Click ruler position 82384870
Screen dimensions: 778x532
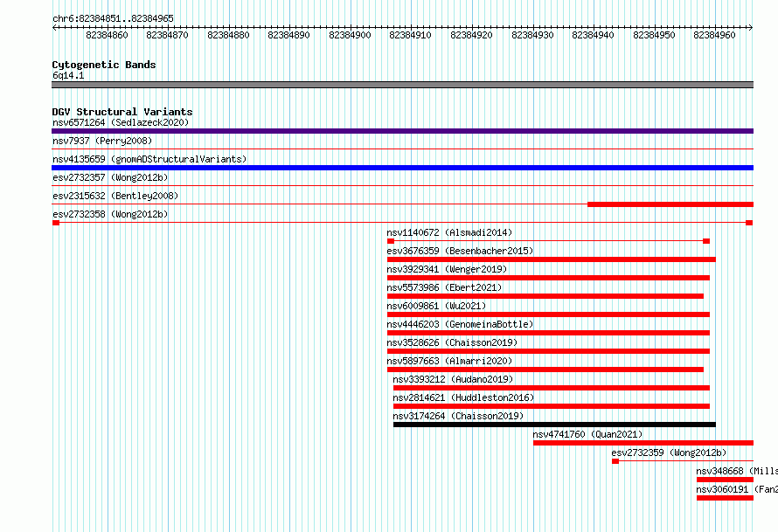click(167, 35)
